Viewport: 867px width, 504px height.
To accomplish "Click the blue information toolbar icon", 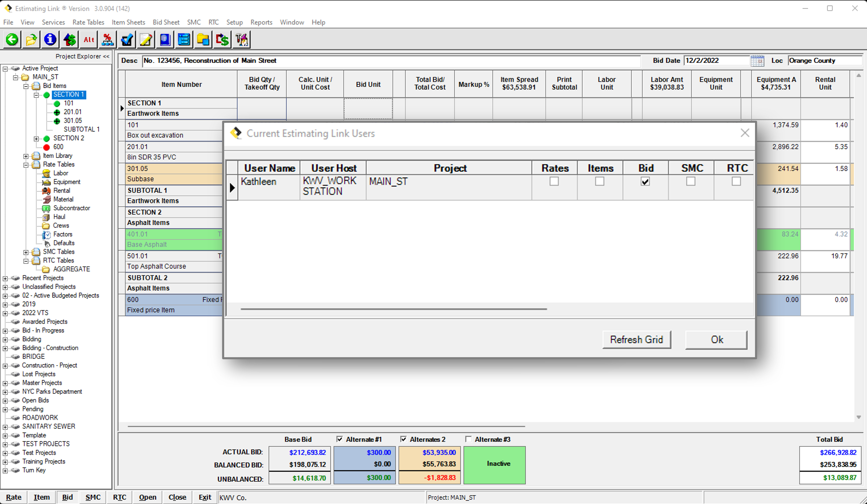I will 50,39.
